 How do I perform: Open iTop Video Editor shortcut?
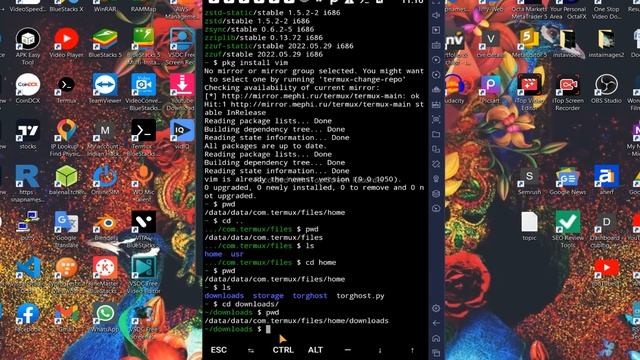[529, 92]
